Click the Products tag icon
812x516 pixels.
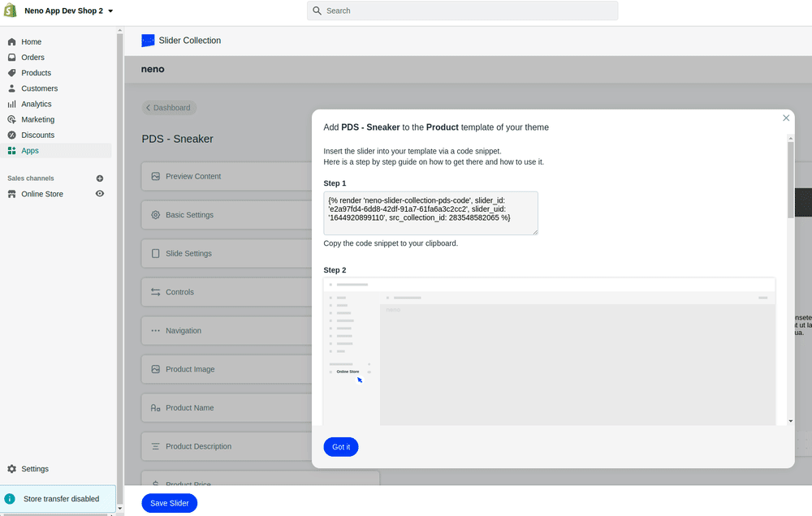coord(11,73)
